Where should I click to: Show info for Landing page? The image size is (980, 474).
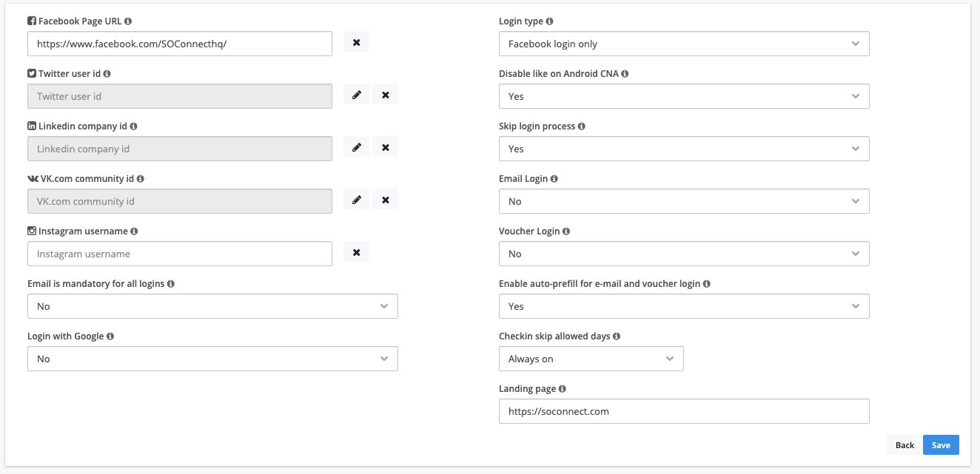pyautogui.click(x=563, y=389)
